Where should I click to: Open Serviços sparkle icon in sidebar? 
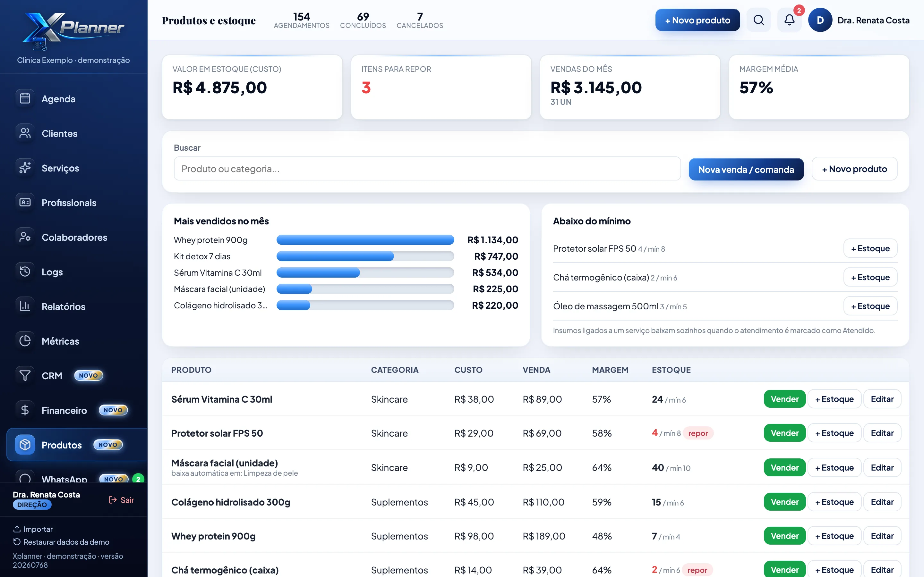(25, 168)
